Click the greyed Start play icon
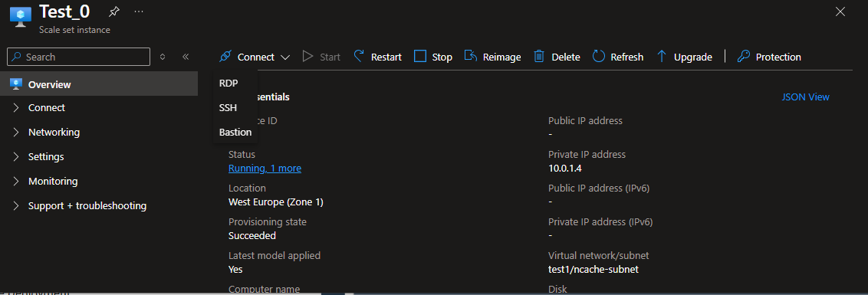Image resolution: width=868 pixels, height=295 pixels. pyautogui.click(x=307, y=57)
